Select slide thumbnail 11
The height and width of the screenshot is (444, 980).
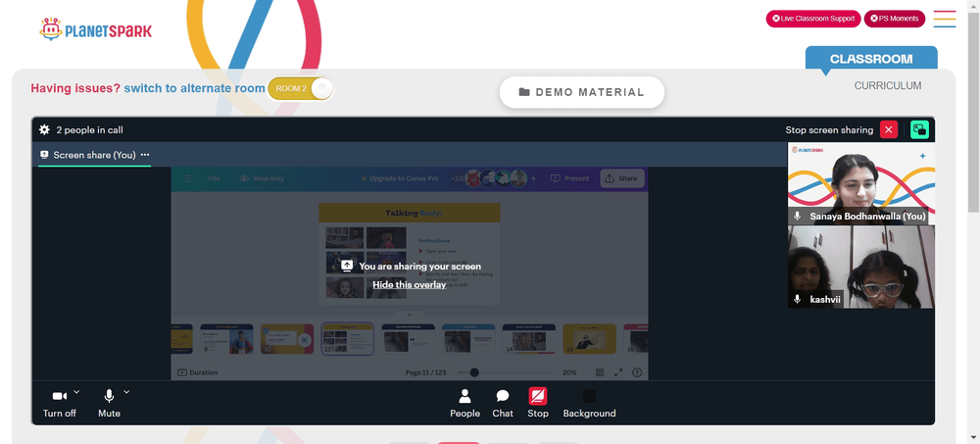coord(348,338)
